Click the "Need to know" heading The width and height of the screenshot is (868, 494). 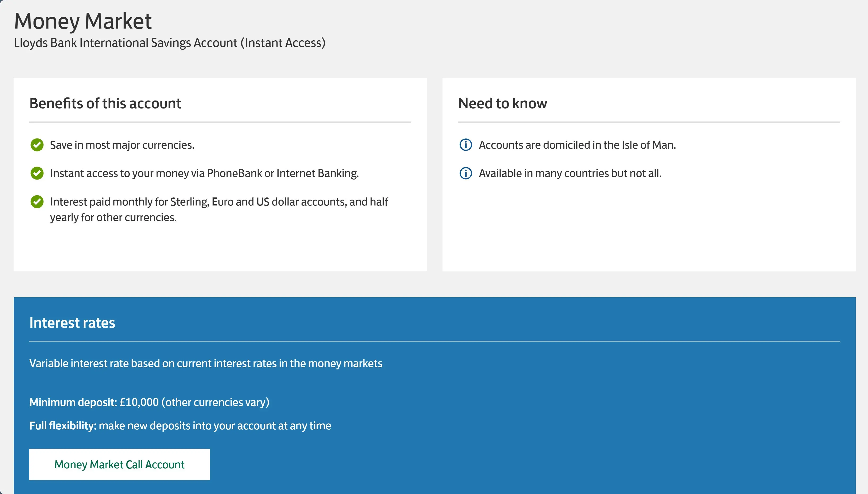[503, 104]
